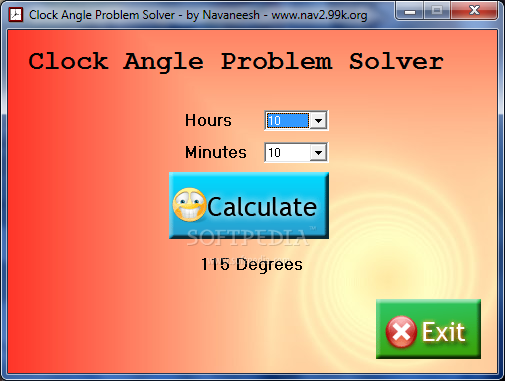This screenshot has height=381, width=505.
Task: Select the Hours value field showing 10
Action: coord(288,121)
